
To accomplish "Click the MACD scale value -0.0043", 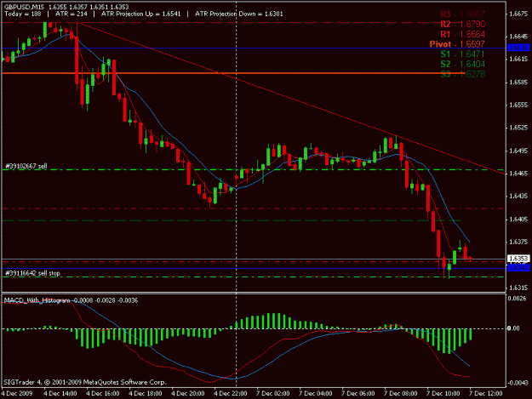I will tap(518, 383).
